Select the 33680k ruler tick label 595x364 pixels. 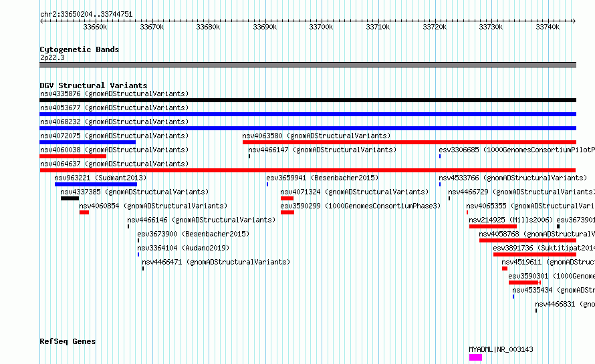(x=208, y=27)
